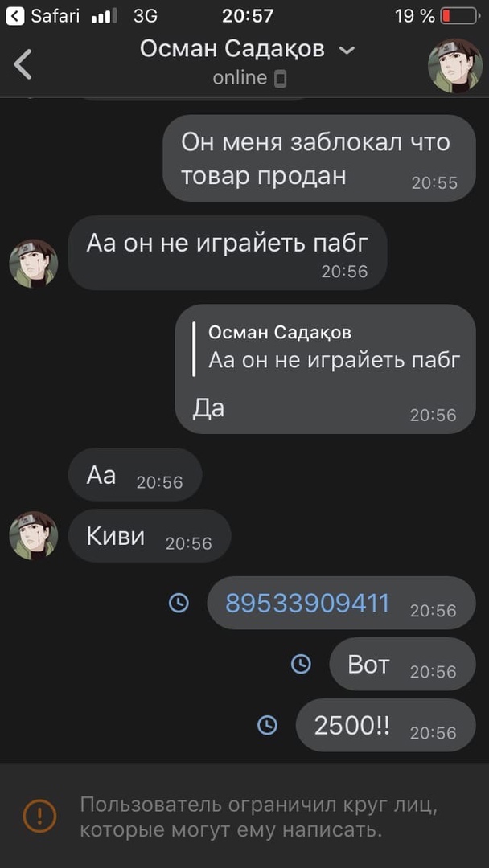Tap the orange warning exclamation icon
The image size is (489, 868).
pyautogui.click(x=39, y=816)
